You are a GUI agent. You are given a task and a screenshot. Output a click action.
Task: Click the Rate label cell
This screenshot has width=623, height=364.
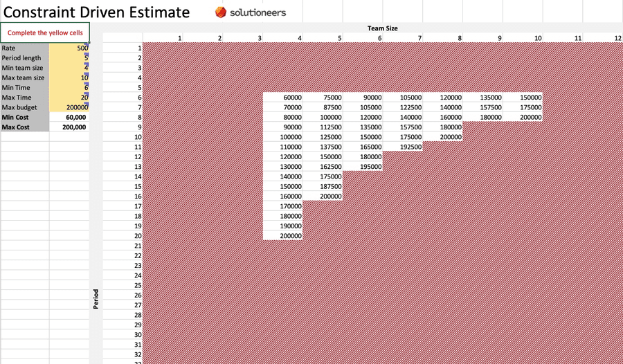coord(25,48)
